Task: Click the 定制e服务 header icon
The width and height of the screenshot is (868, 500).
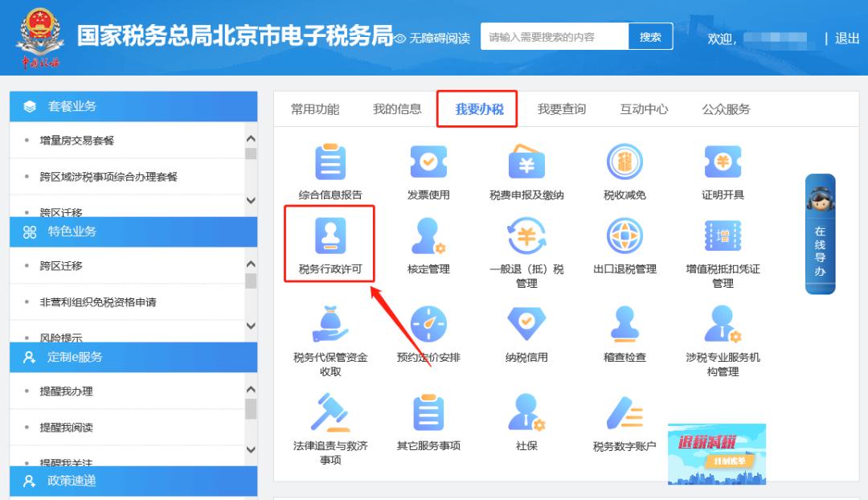Action: [x=30, y=357]
